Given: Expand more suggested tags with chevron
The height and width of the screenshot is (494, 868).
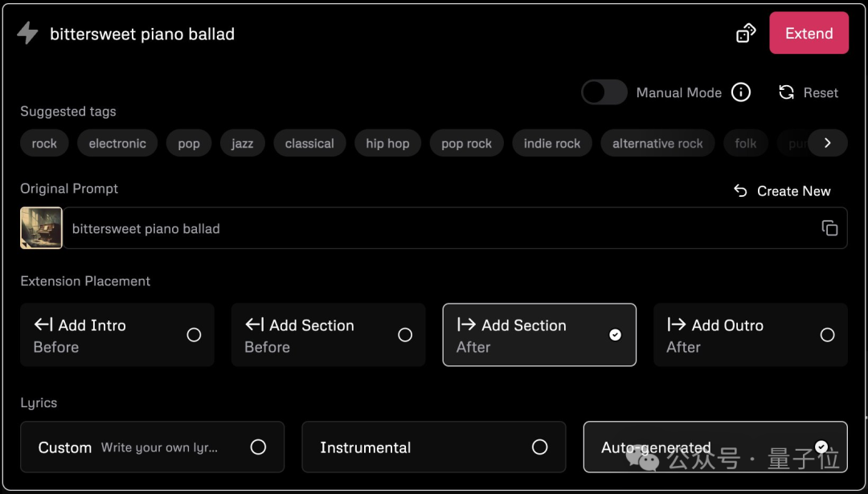Looking at the screenshot, I should tap(828, 143).
